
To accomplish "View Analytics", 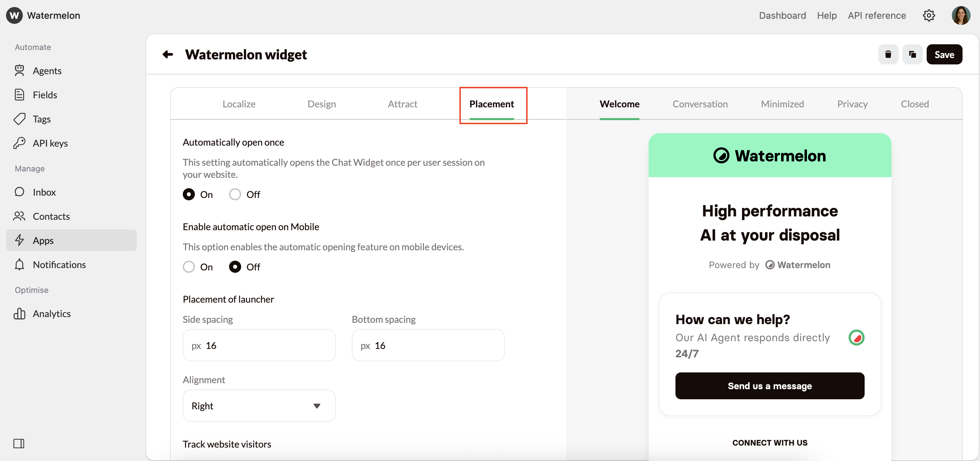I will [52, 313].
